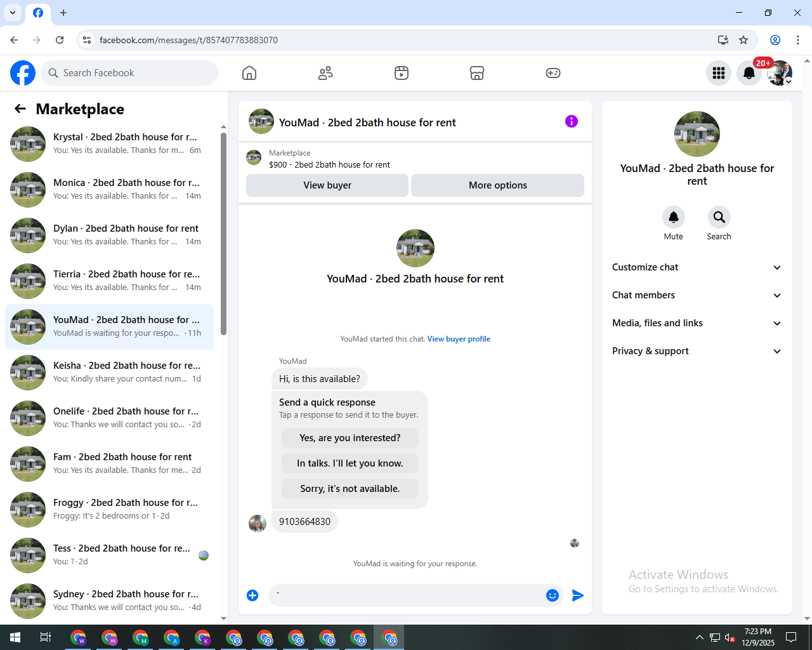Open Keisha's conversation

point(109,373)
